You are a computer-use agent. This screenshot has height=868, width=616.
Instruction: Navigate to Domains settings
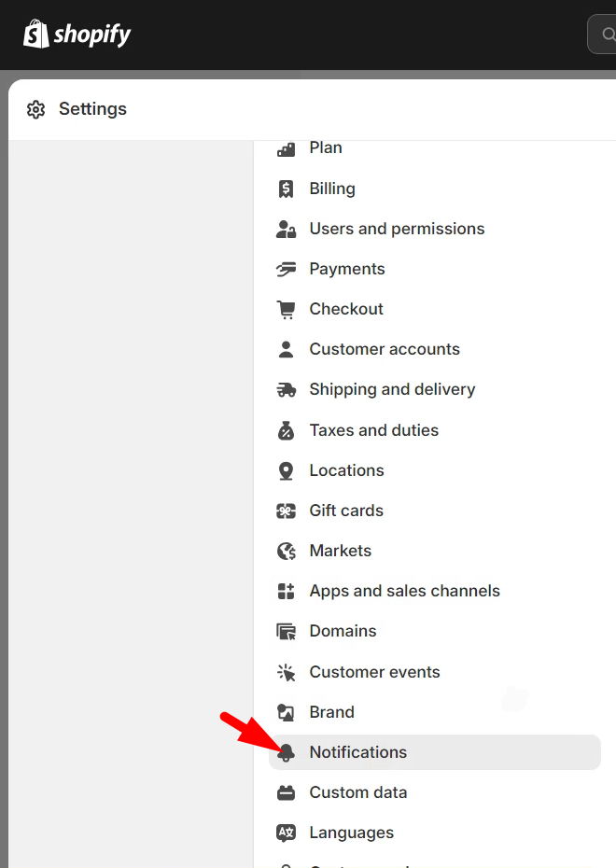(343, 631)
